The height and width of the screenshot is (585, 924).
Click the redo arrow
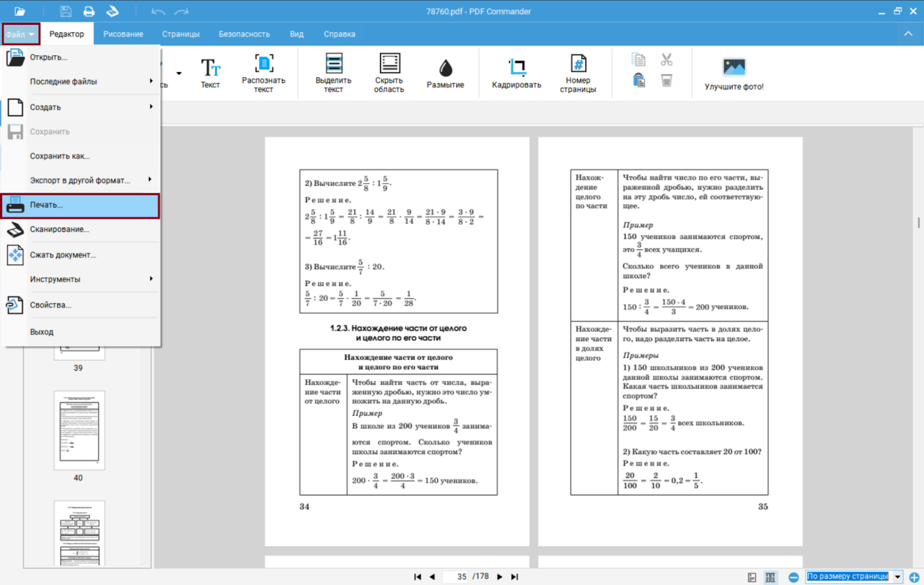(x=181, y=12)
